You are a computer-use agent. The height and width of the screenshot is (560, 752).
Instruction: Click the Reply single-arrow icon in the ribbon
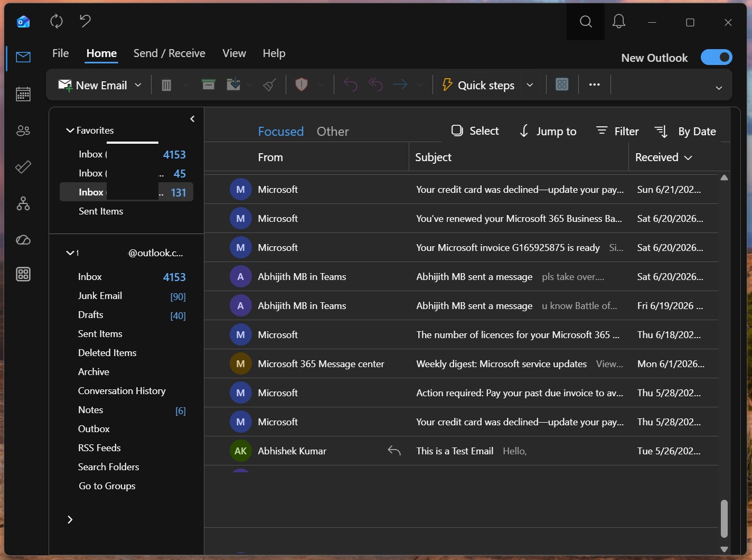click(351, 85)
